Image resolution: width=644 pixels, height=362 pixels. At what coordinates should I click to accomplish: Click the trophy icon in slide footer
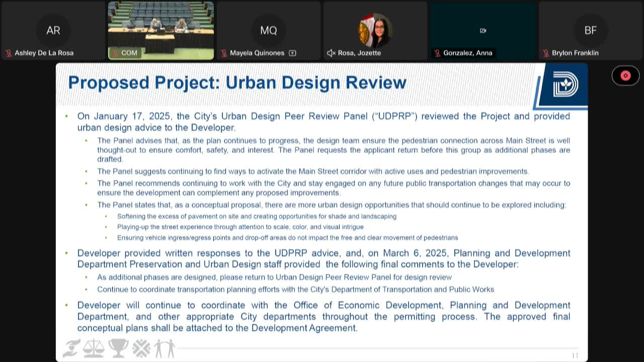pyautogui.click(x=118, y=348)
